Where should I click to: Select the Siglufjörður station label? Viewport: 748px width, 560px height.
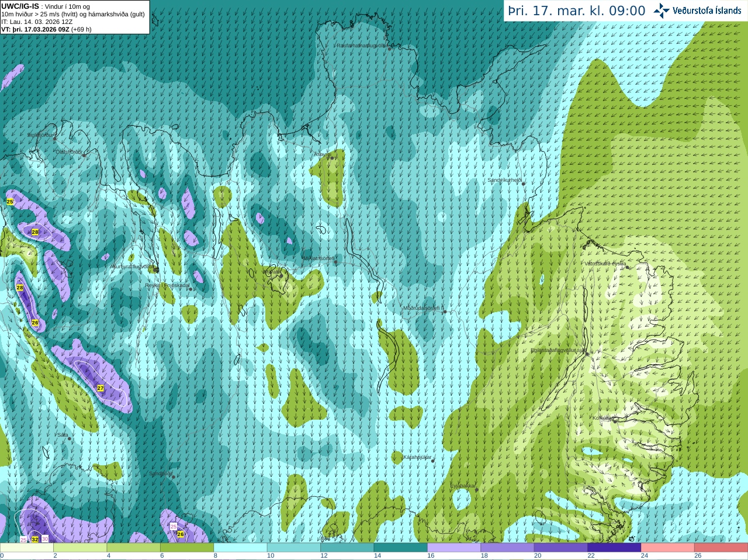[40, 135]
